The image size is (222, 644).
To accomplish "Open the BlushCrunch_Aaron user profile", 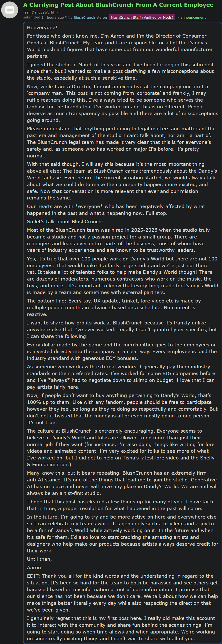I will point(90,18).
